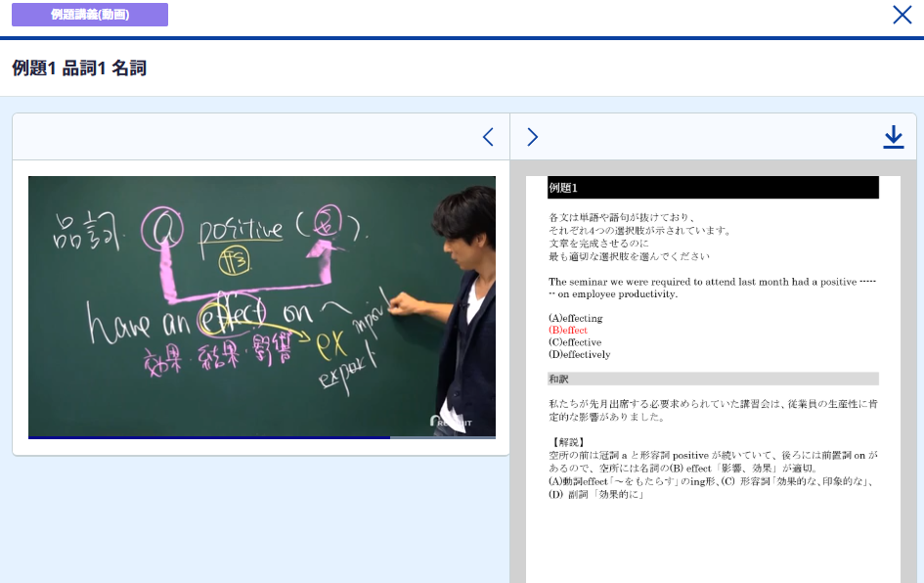
Task: Click the circled "effect" on the chalkboard
Action: click(232, 315)
